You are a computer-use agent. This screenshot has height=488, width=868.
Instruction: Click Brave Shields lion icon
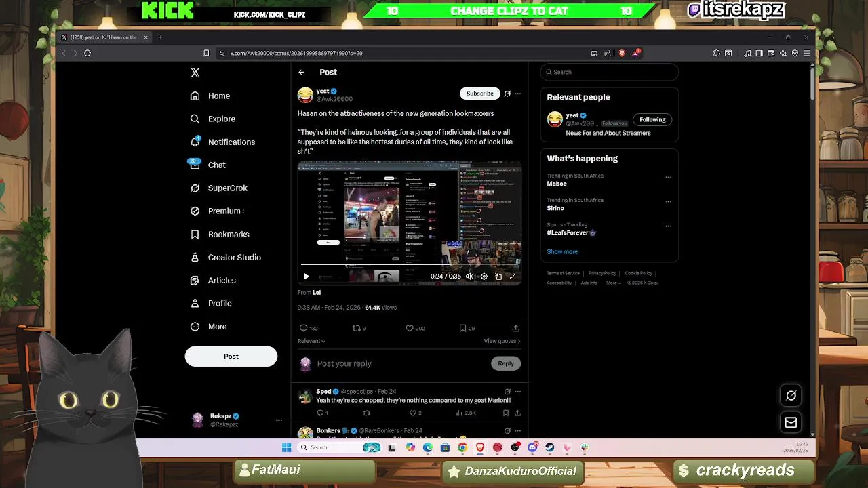coord(622,53)
